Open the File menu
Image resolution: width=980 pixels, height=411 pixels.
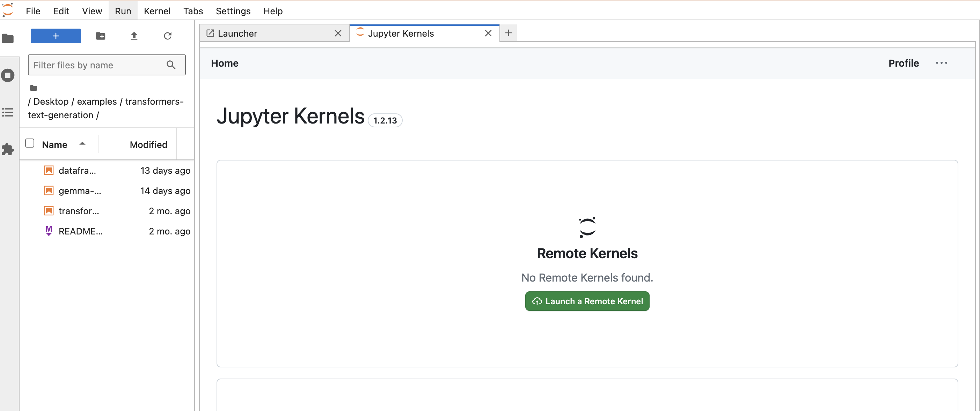click(33, 11)
